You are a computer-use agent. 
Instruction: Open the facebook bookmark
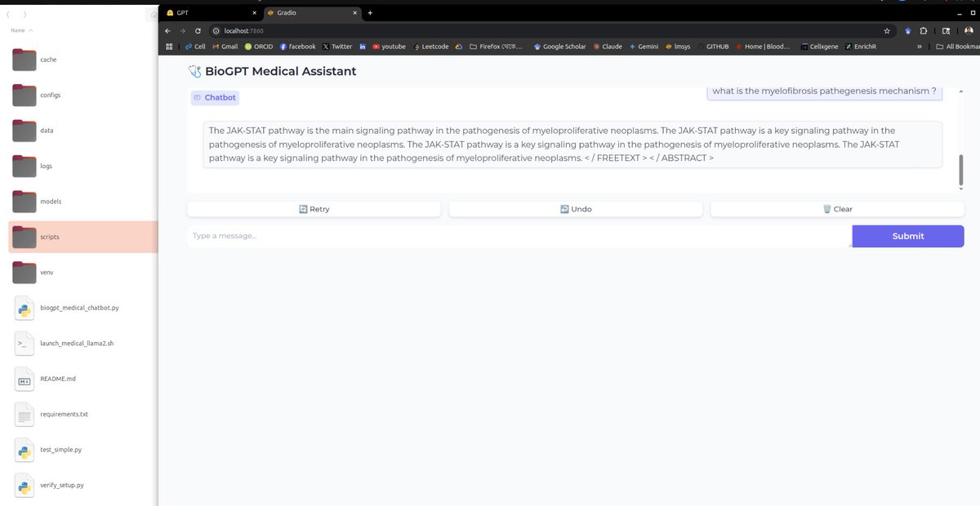pyautogui.click(x=297, y=47)
